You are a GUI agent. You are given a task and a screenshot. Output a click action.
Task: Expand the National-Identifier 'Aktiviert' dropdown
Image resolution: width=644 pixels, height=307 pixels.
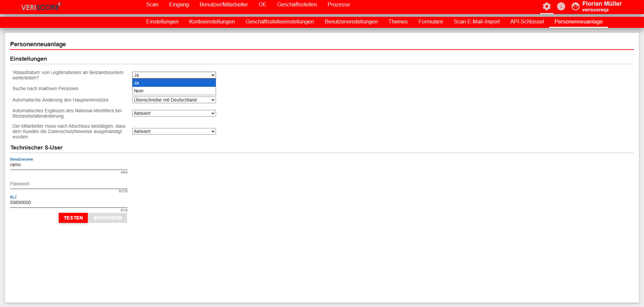click(174, 113)
